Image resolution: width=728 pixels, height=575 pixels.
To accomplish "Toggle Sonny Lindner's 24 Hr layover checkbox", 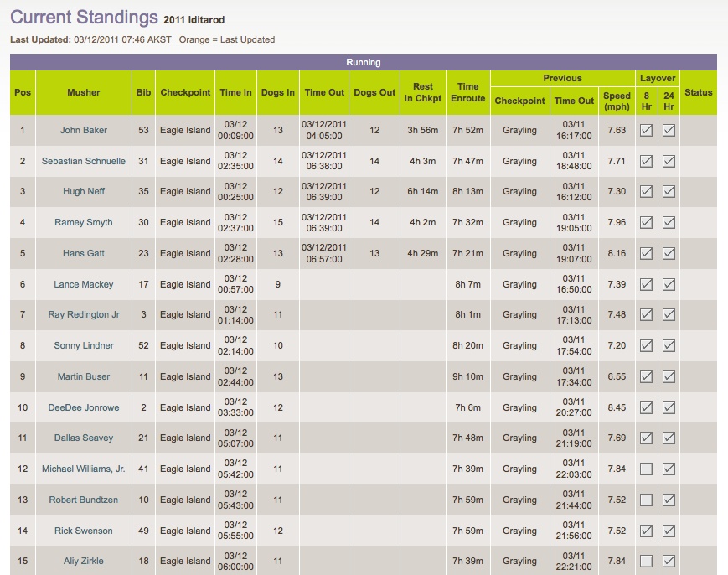I will 669,345.
